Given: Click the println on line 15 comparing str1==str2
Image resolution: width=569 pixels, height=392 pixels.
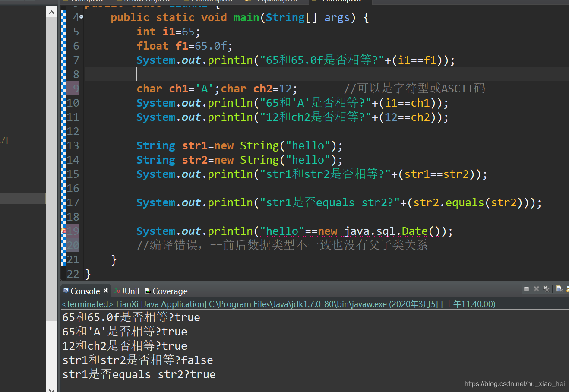Looking at the screenshot, I should 312,174.
